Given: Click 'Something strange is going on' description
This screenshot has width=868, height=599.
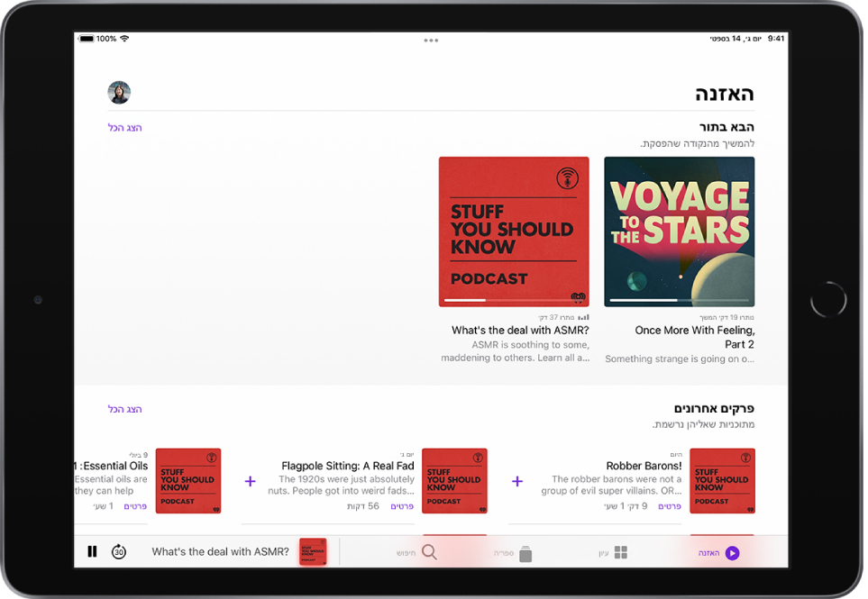Looking at the screenshot, I should pos(680,359).
